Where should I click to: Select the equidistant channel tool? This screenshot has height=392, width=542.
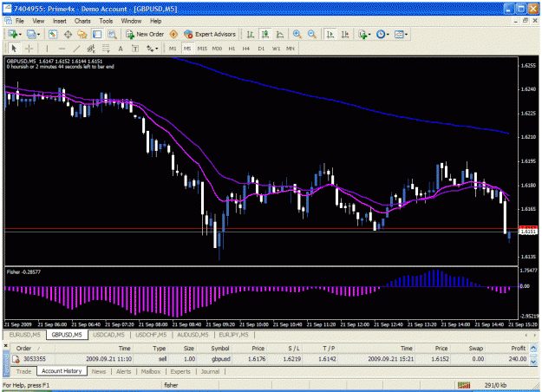tap(91, 49)
